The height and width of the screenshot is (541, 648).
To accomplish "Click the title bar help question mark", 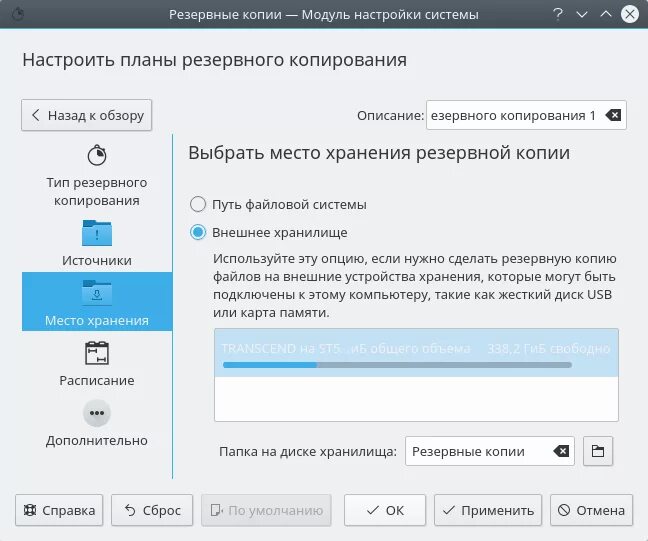I will [558, 14].
